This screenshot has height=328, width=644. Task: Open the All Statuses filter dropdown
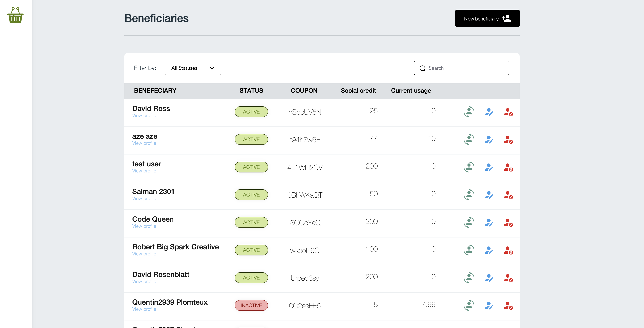click(x=193, y=68)
